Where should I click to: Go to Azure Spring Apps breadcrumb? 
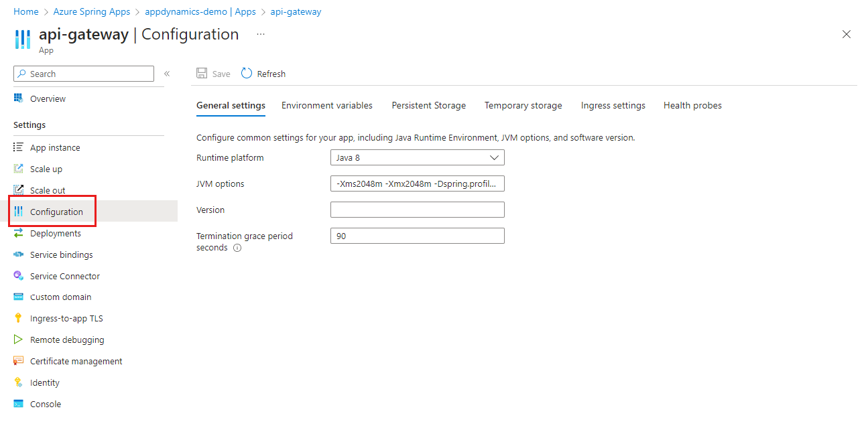point(92,12)
